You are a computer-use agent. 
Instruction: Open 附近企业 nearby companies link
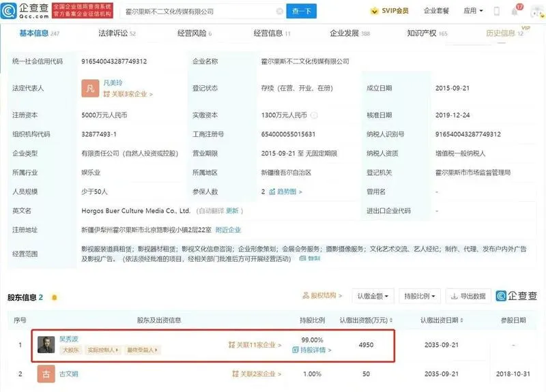[228, 230]
